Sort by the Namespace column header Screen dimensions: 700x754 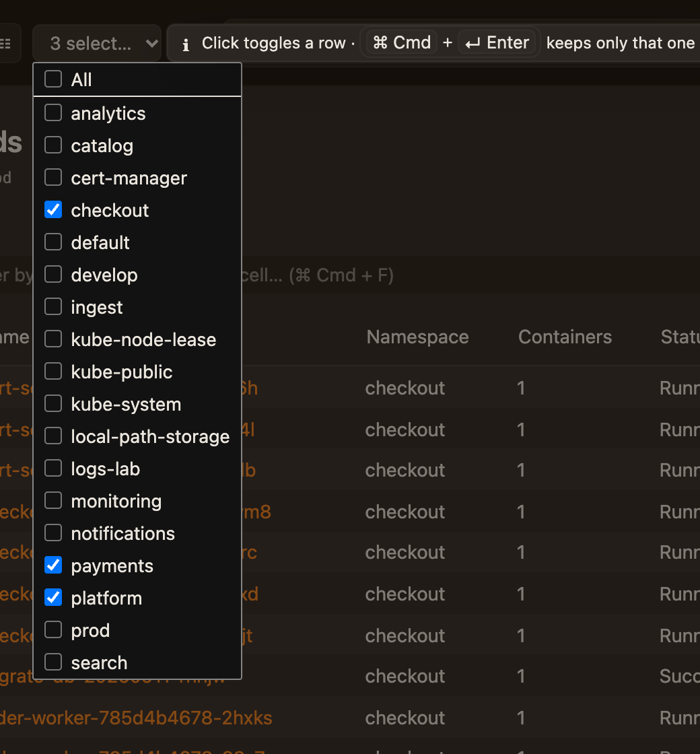[x=417, y=337]
